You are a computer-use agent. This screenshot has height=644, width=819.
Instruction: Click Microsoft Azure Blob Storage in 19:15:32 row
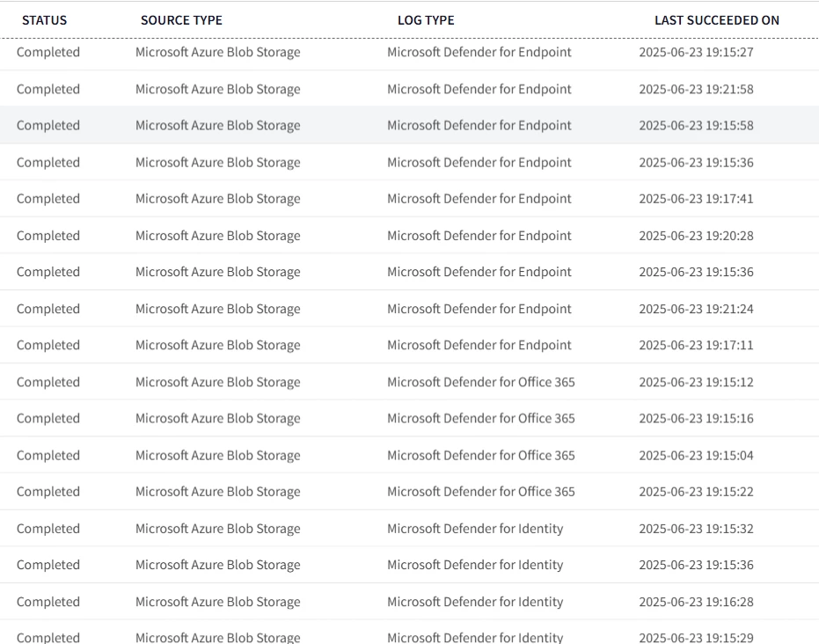tap(218, 529)
